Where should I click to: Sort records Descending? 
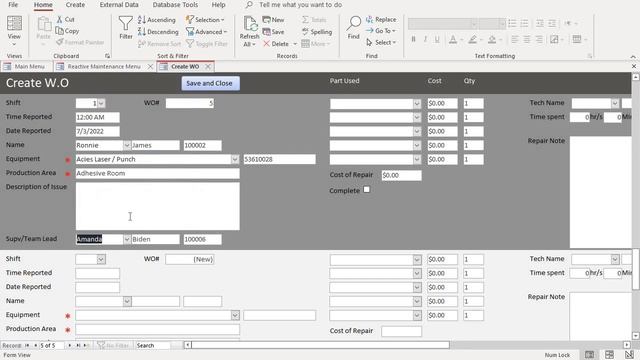(x=158, y=31)
